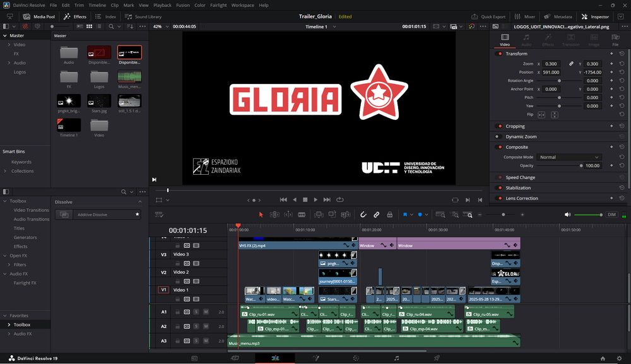Open the Media Pool search icon
The width and height of the screenshot is (631, 364).
click(x=111, y=26)
